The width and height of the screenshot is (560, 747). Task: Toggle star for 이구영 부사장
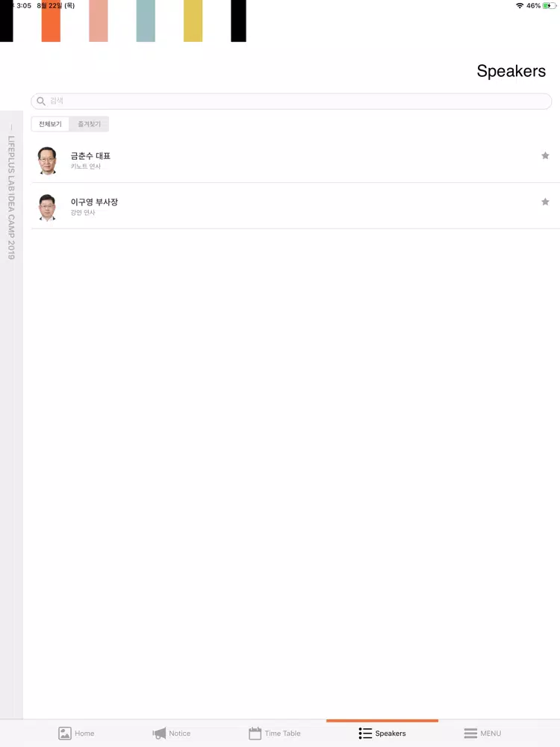coord(545,202)
